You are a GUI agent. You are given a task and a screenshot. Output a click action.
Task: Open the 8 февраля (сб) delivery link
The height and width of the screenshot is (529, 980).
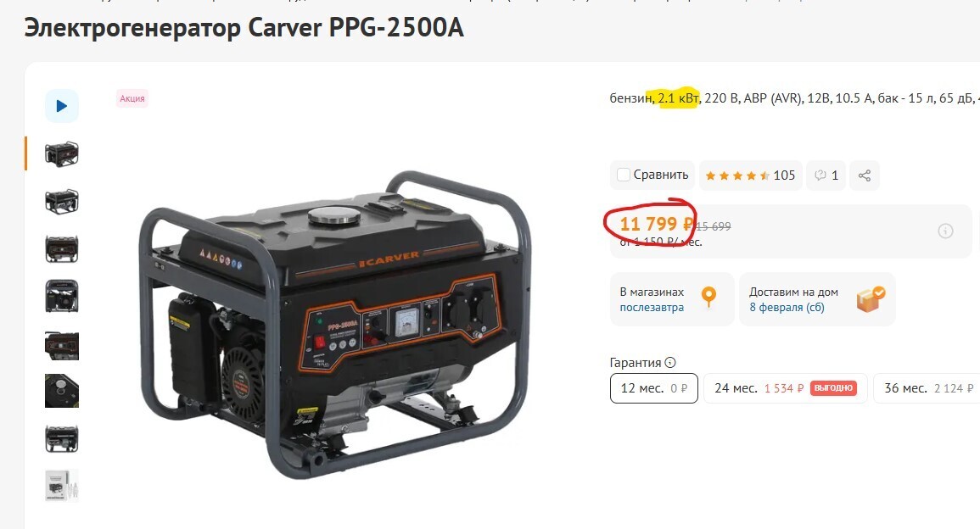pos(787,307)
